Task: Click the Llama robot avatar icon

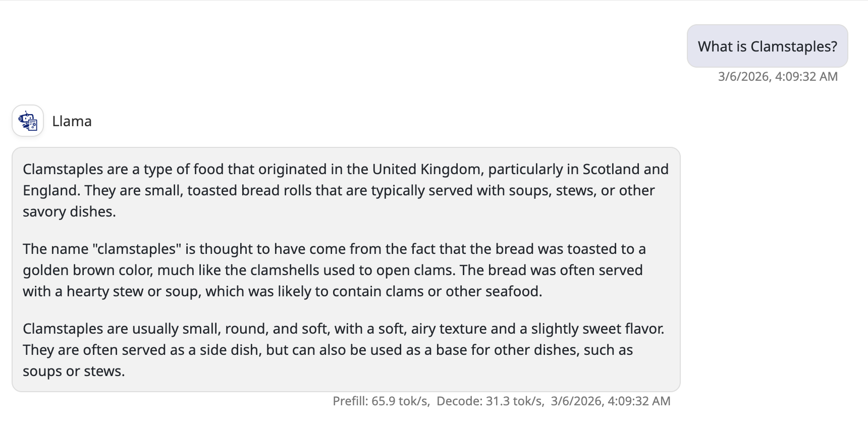Action: [28, 121]
